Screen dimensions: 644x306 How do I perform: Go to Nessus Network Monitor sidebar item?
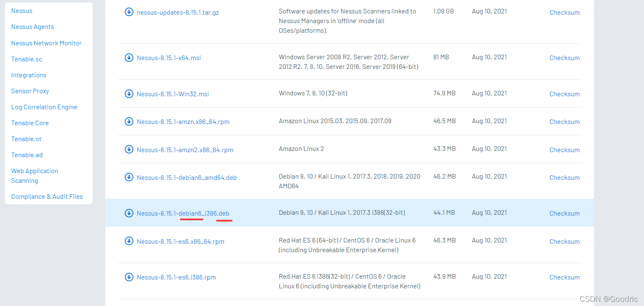pyautogui.click(x=46, y=43)
